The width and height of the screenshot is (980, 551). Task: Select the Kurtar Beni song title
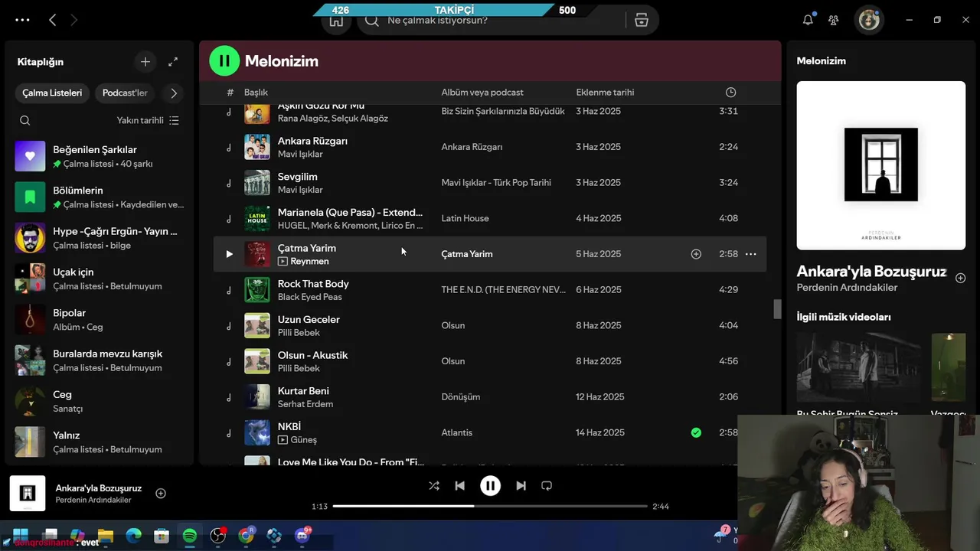303,391
